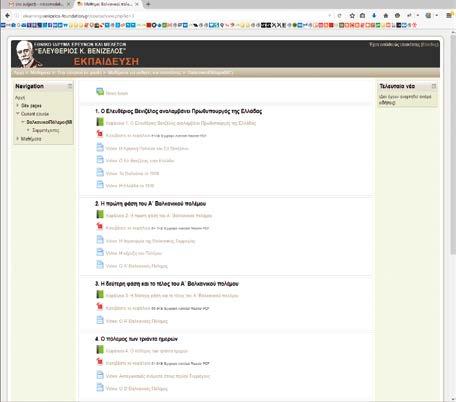Collapse Current course in Navigation tree

tap(18, 114)
